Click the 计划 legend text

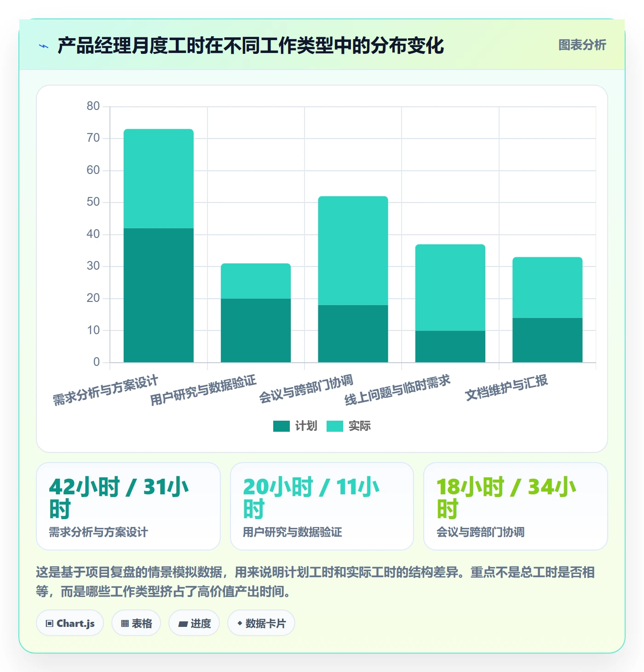click(x=306, y=426)
